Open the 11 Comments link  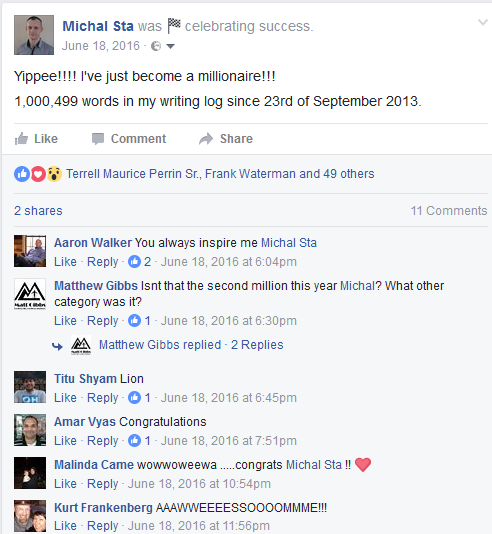click(449, 211)
